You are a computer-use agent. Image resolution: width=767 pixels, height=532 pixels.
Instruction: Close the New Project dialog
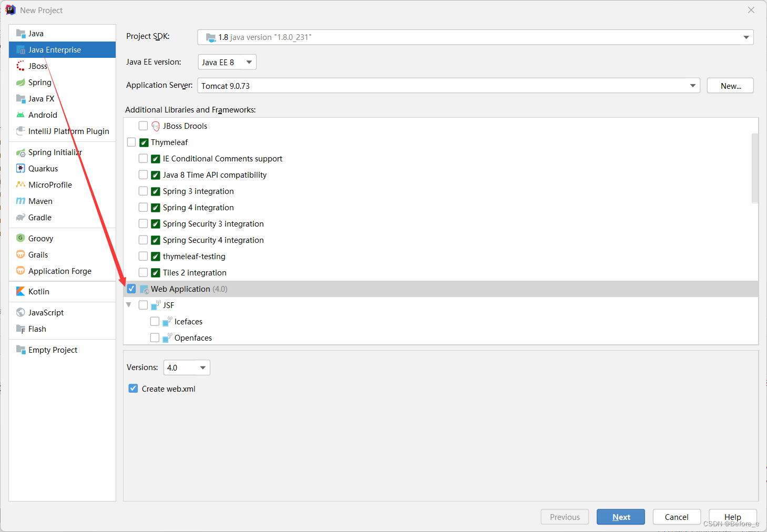click(751, 10)
